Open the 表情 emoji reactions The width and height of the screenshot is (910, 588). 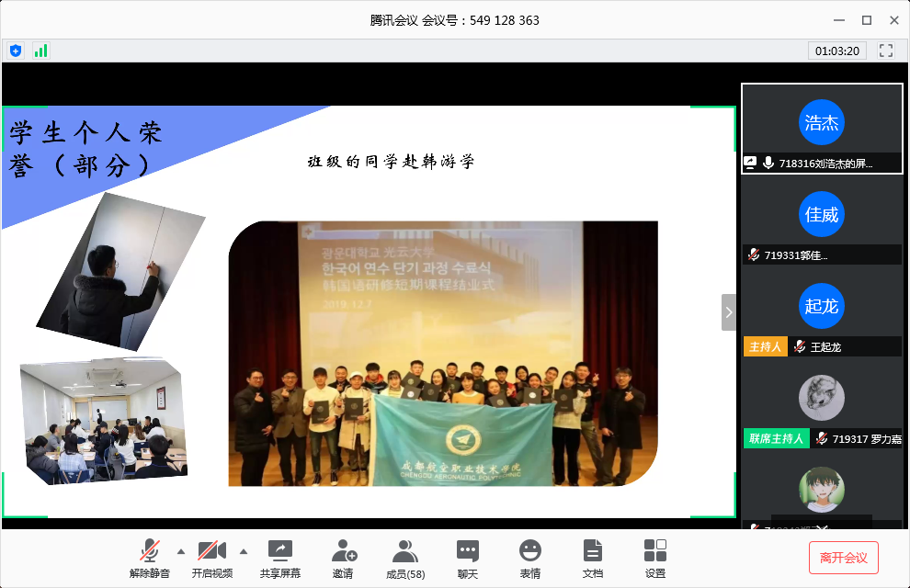[529, 558]
